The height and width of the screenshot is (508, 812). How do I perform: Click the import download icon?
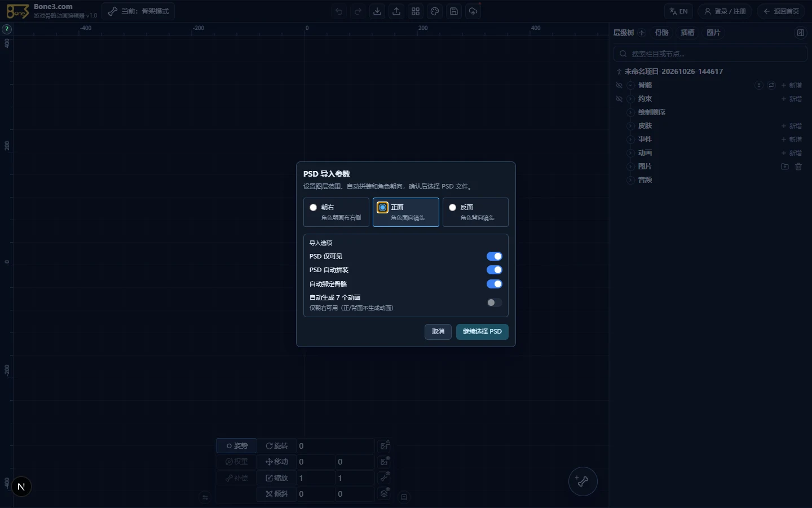[x=377, y=11]
